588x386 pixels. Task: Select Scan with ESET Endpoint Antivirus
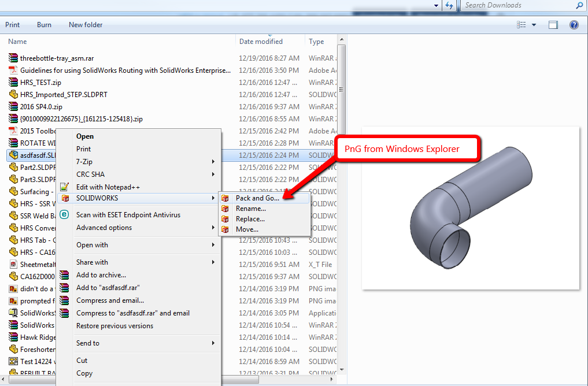point(138,215)
